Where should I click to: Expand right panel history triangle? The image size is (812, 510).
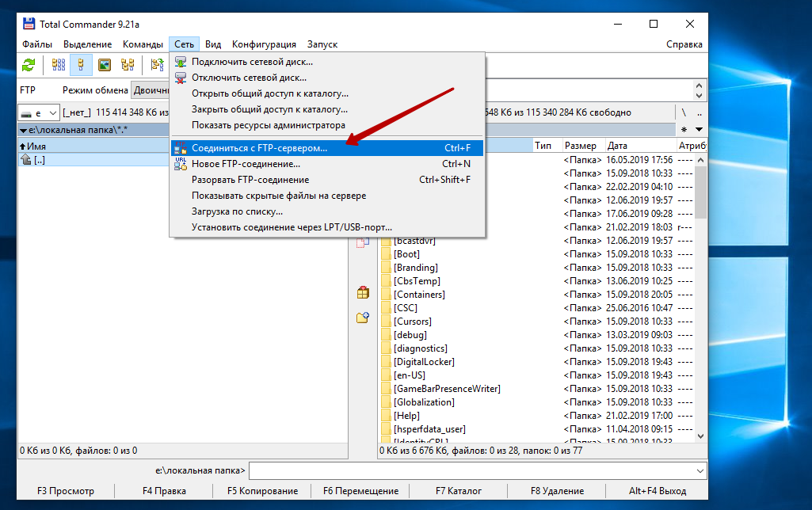tap(699, 129)
